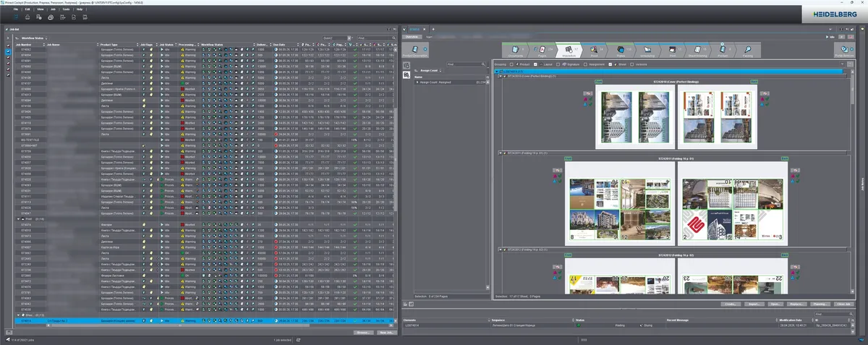
Task: Click the Overview button
Action: [x=412, y=36]
